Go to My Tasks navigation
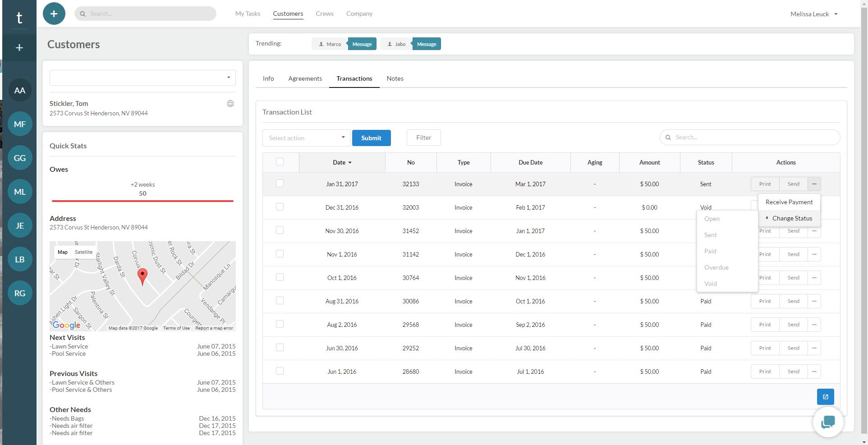This screenshot has width=868, height=445. [x=248, y=14]
